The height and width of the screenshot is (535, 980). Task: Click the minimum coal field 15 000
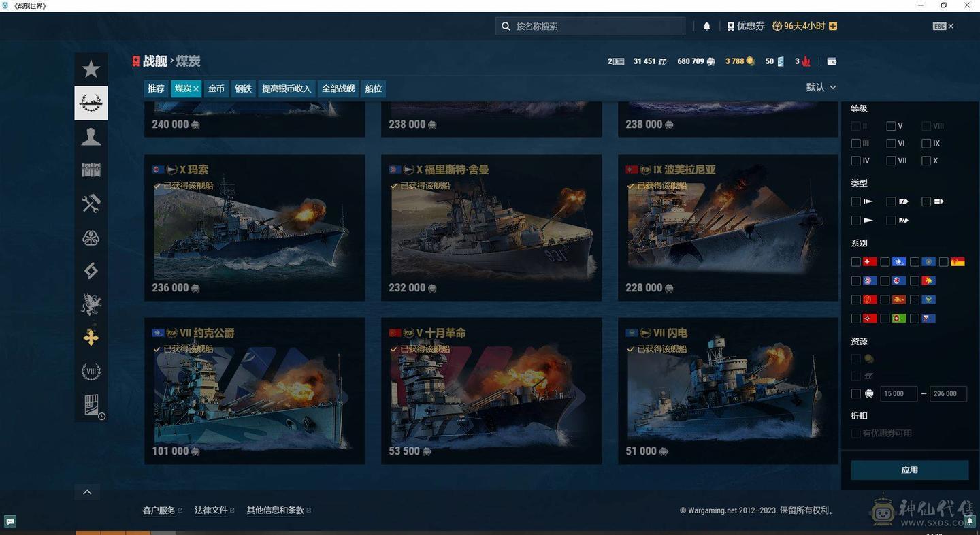pos(898,393)
